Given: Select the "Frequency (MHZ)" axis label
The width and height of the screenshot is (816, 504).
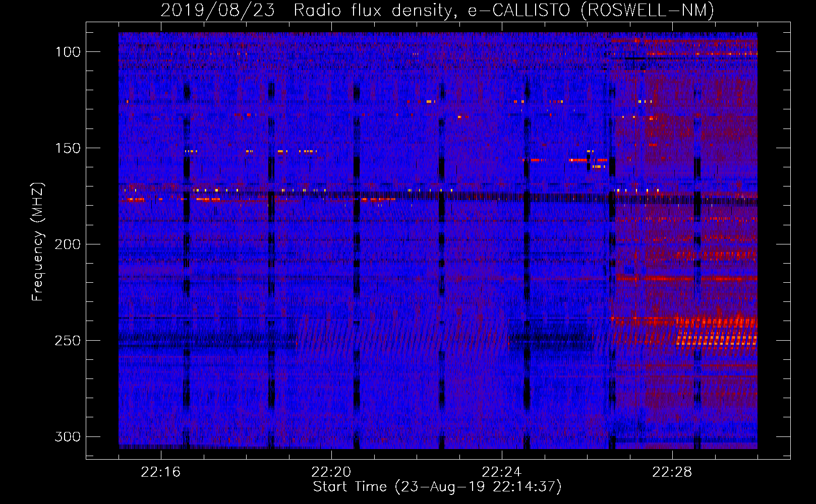Looking at the screenshot, I should point(38,241).
